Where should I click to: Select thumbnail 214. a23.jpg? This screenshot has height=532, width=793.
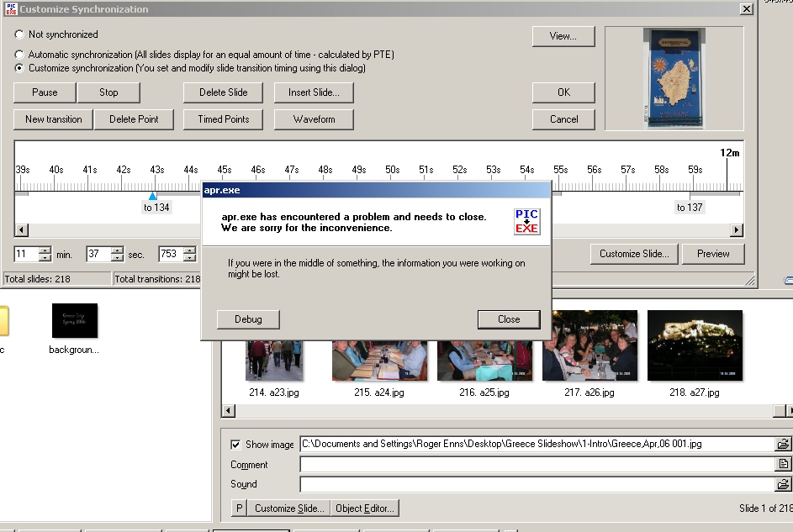(274, 361)
